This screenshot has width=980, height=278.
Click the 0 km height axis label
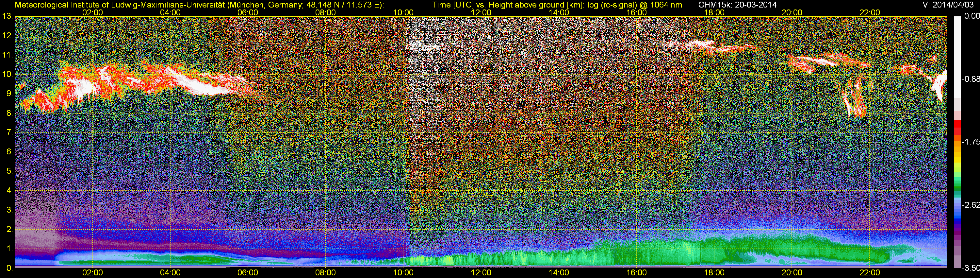(x=9, y=268)
